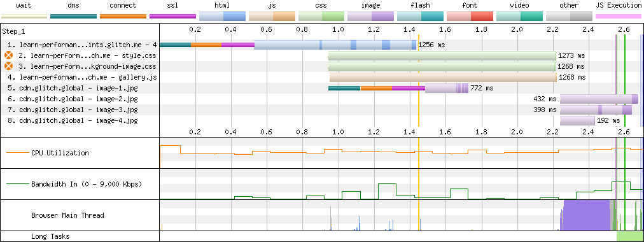Viewport: 644px width, 242px height.
Task: Click the other legend color swatch
Action: pyautogui.click(x=570, y=17)
